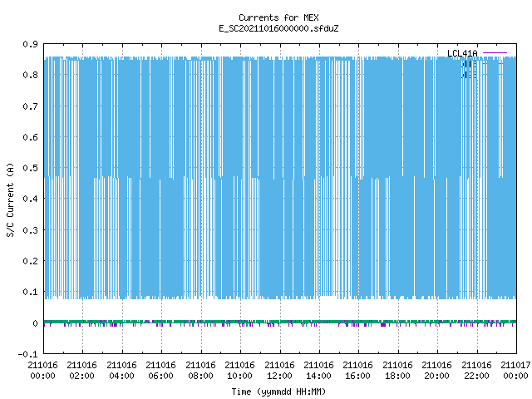This screenshot has height=399, width=532.
Task: Click the 0.8 y-axis tick value
Action: coord(30,75)
